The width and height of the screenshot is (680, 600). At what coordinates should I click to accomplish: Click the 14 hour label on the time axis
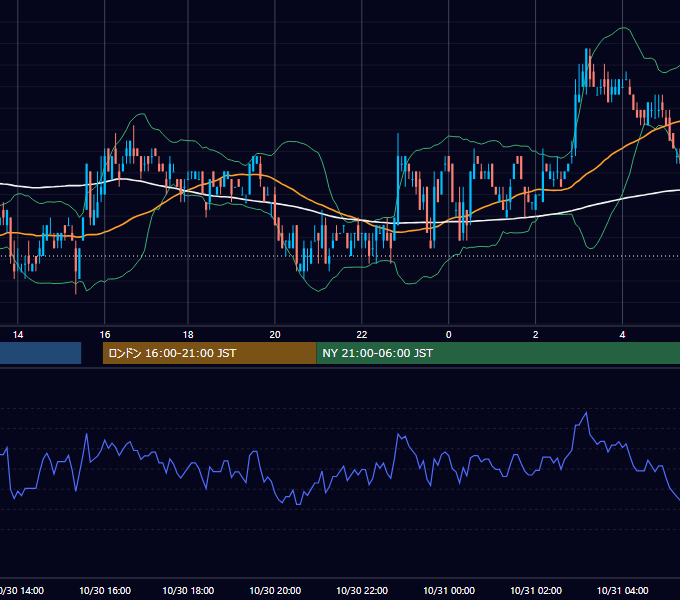18,335
